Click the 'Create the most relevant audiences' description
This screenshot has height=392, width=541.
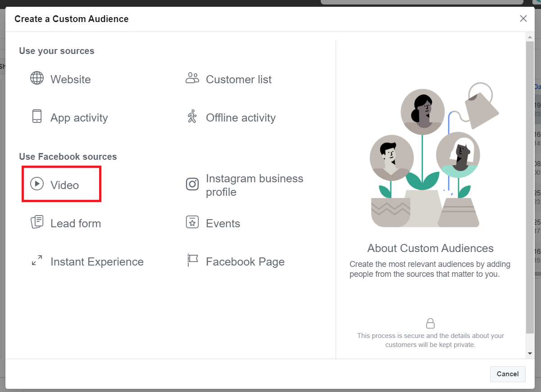point(430,269)
